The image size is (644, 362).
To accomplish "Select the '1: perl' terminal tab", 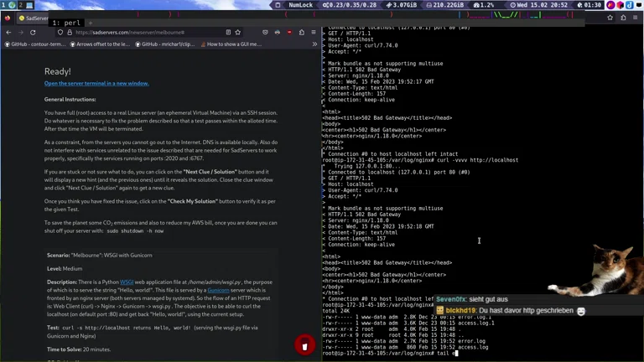I will pyautogui.click(x=66, y=23).
